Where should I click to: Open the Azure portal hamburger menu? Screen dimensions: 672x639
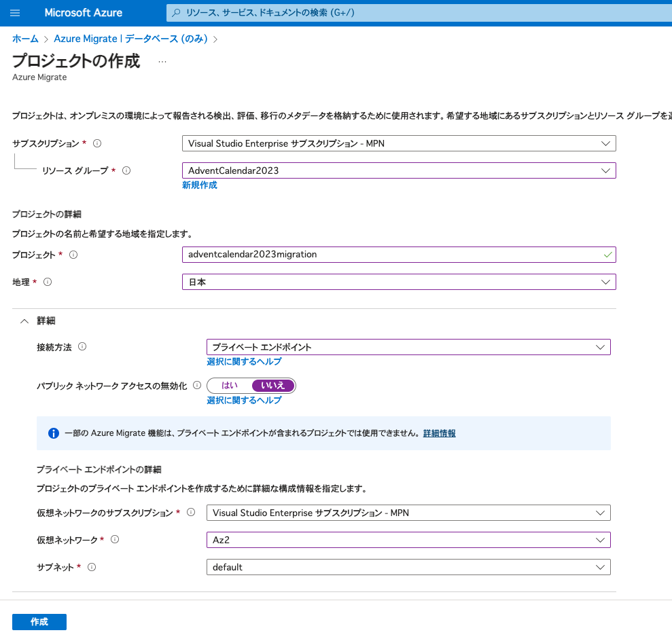click(15, 12)
